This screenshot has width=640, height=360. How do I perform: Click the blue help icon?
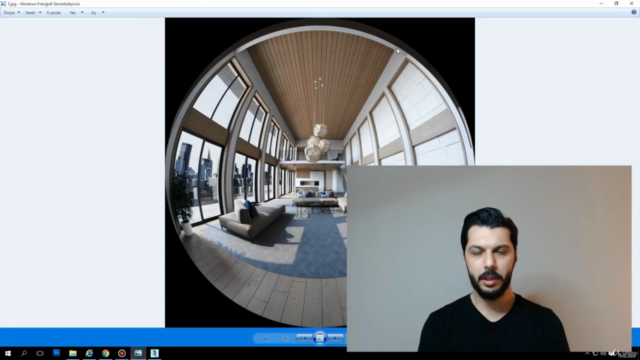pos(634,12)
